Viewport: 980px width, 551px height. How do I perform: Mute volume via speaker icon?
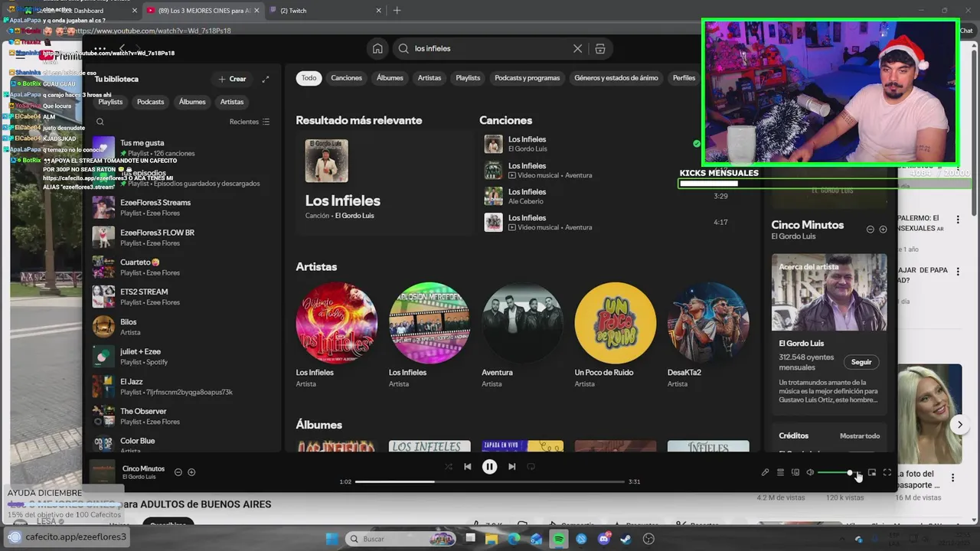click(810, 472)
